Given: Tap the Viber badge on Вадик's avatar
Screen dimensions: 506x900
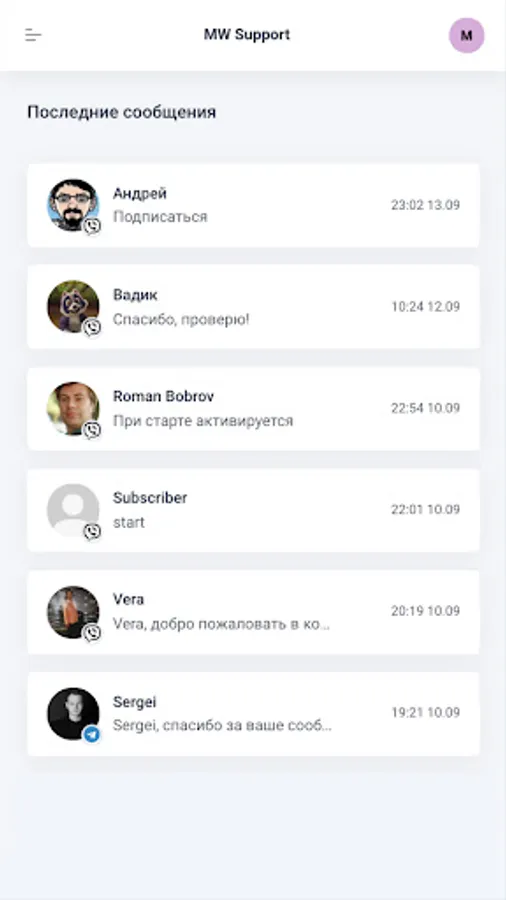Looking at the screenshot, I should [x=92, y=328].
